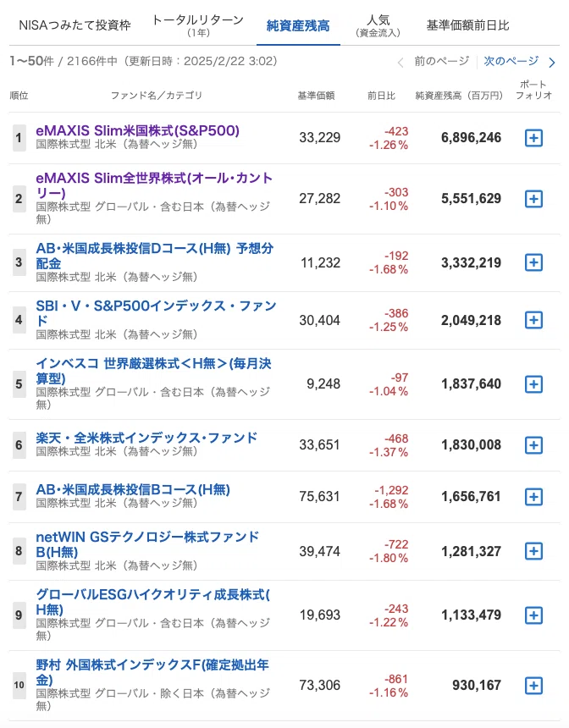Screen dimensions: 569x728
Task: Select the 純資産残高 tab
Action: (x=298, y=25)
